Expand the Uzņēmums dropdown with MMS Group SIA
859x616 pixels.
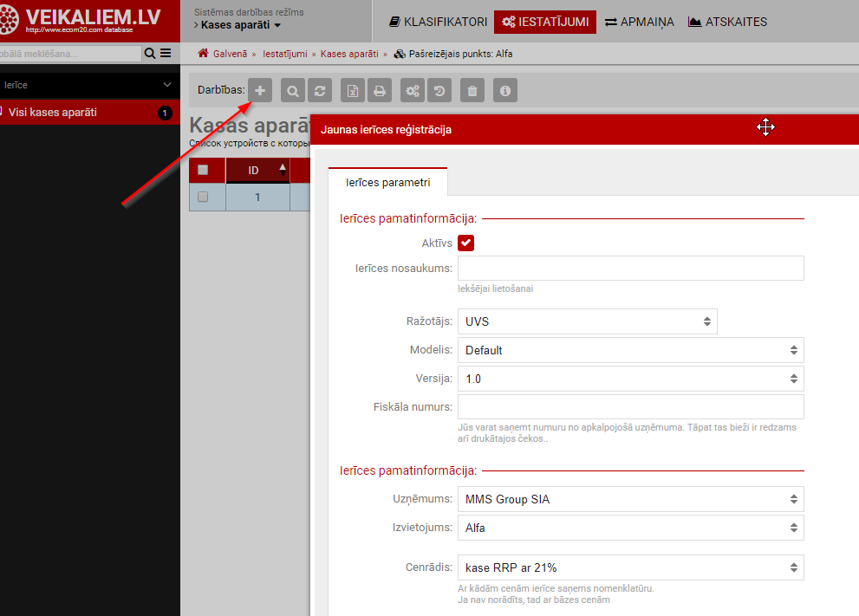(630, 499)
